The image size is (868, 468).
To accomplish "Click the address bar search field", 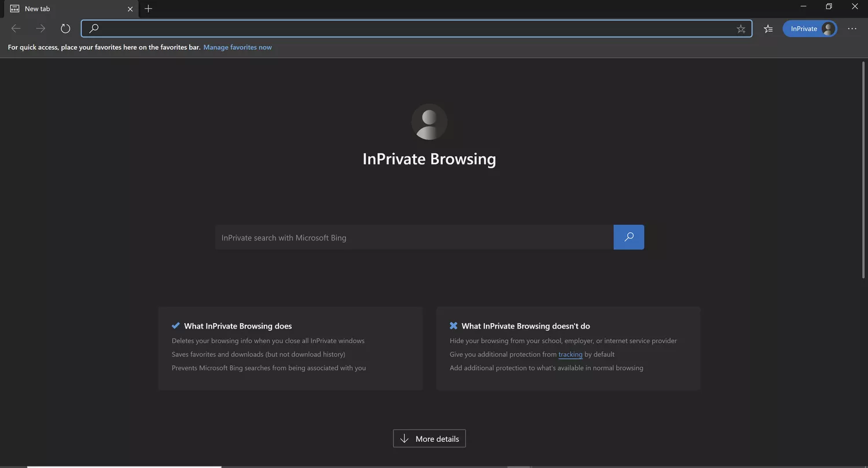I will 417,28.
